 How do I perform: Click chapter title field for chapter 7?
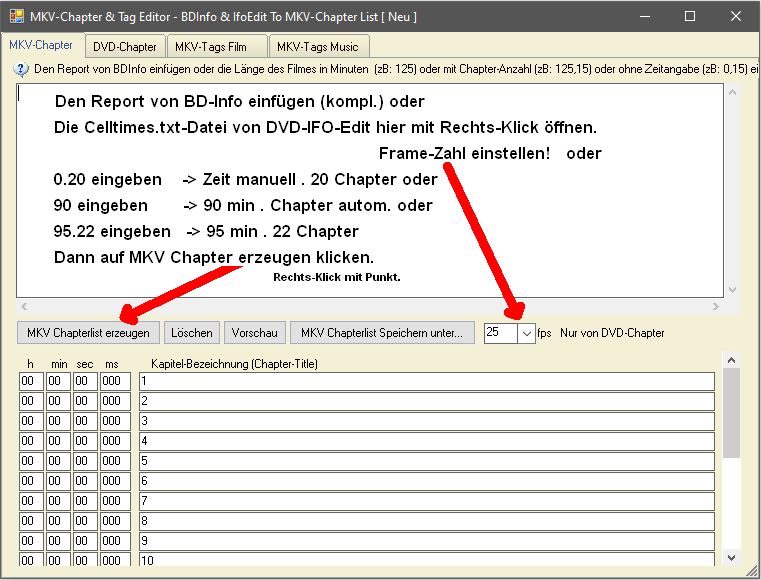click(x=427, y=501)
